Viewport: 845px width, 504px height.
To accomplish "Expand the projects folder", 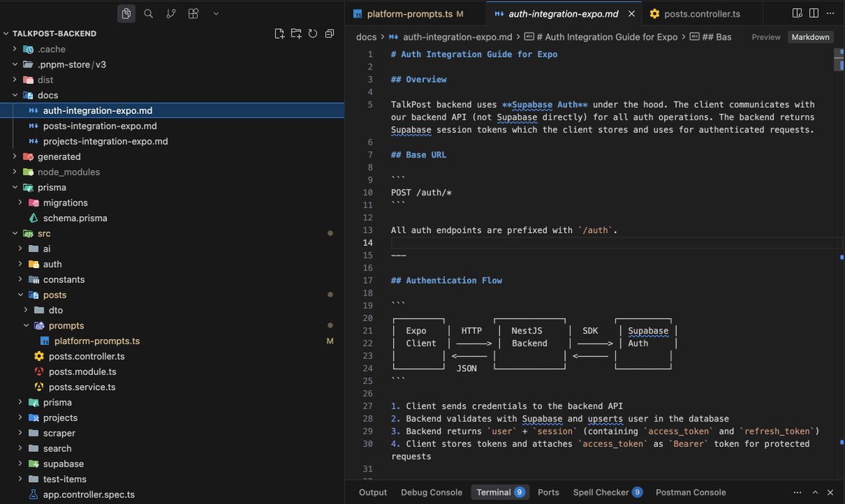I will 20,417.
